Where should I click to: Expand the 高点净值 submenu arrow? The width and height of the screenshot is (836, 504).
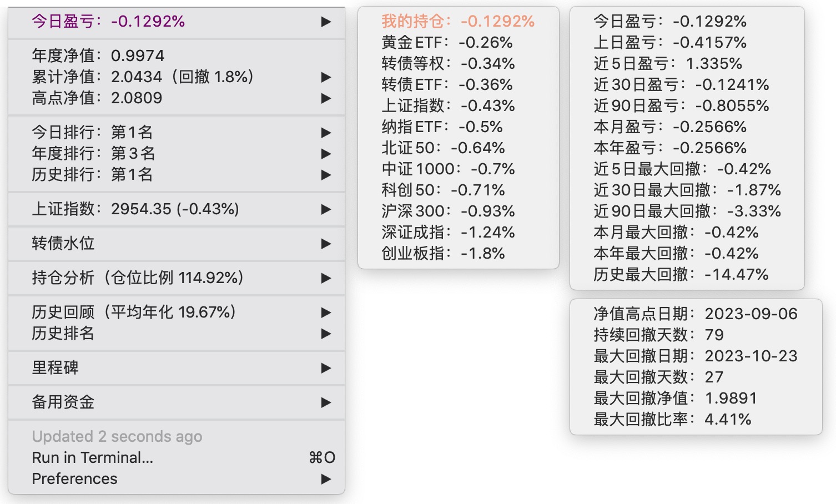326,98
